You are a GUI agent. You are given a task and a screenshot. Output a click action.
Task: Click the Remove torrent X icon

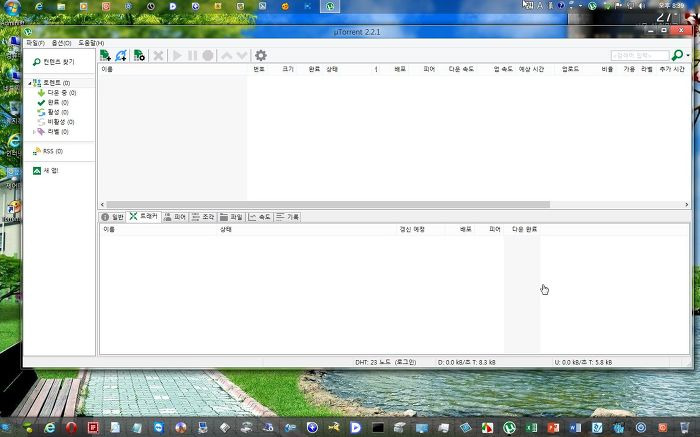point(158,55)
